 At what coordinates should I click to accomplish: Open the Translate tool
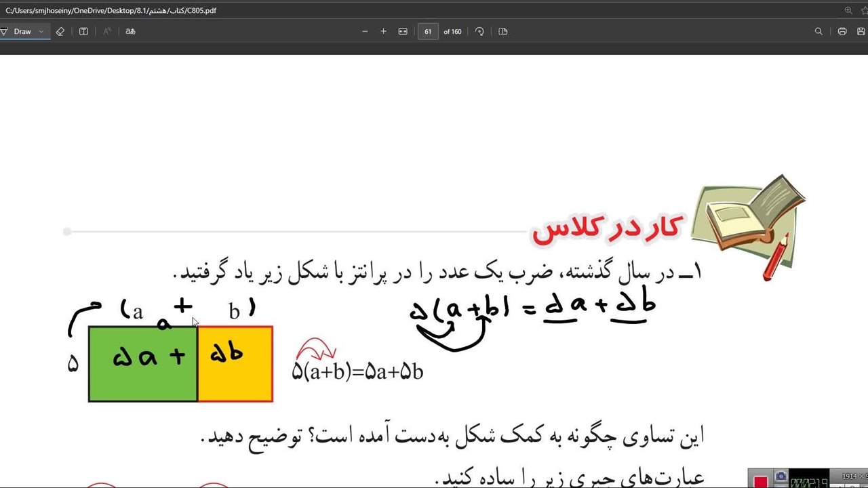coord(130,32)
